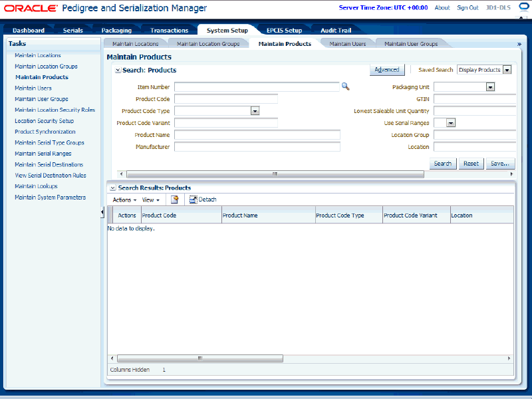
Task: Open Maintain User Groups in Tasks list
Action: (x=41, y=98)
